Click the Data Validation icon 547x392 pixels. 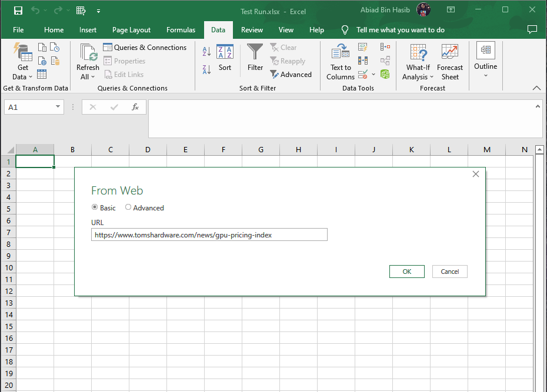pos(363,74)
